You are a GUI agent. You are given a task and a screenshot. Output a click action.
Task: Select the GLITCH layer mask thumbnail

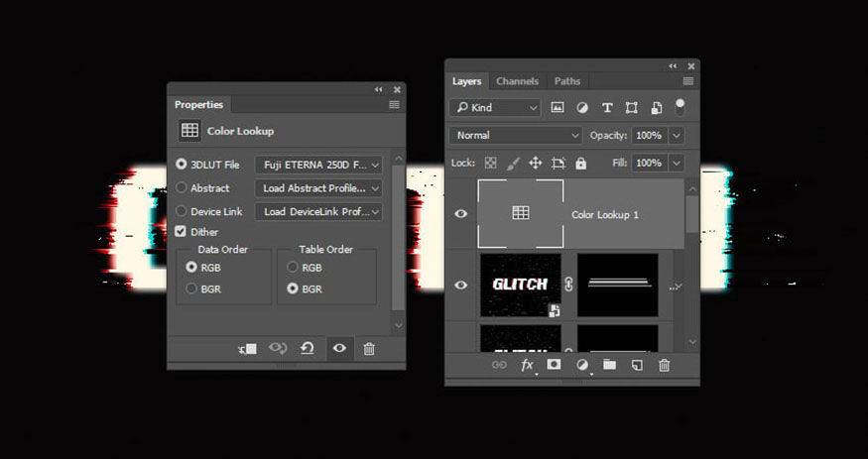click(618, 285)
